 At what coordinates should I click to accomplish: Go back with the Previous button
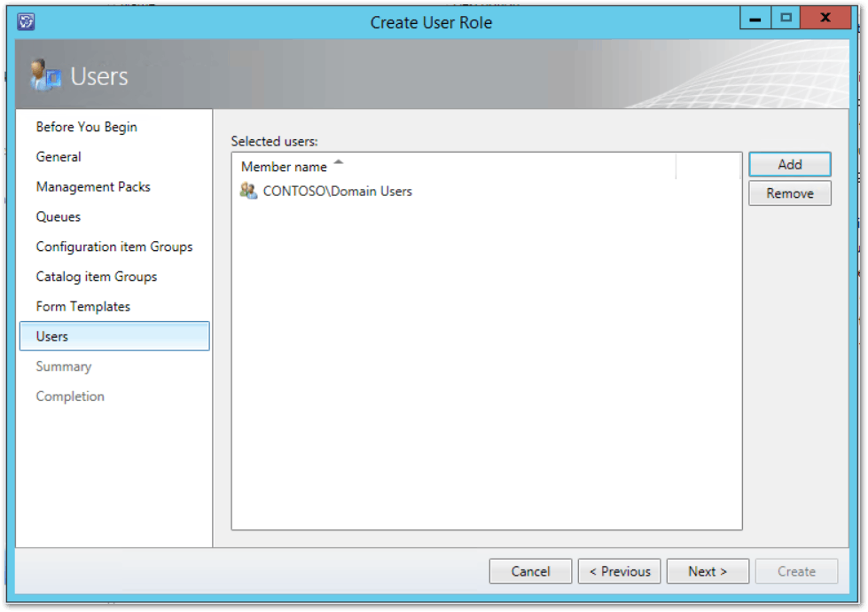pyautogui.click(x=619, y=571)
